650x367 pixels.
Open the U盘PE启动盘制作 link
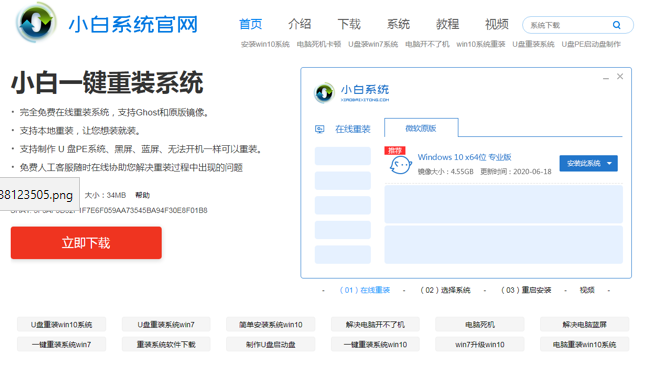[591, 44]
